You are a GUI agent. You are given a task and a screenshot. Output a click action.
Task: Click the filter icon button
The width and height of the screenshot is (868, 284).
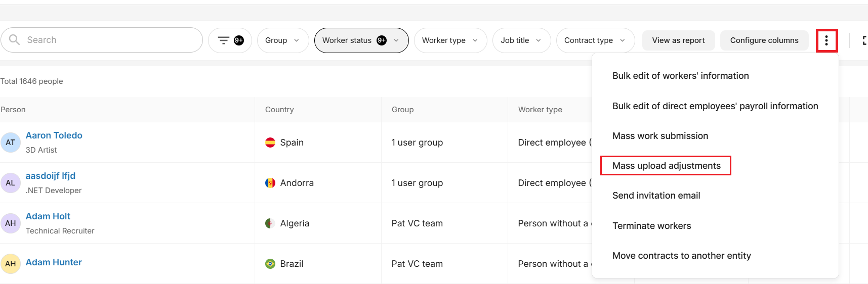tap(230, 40)
